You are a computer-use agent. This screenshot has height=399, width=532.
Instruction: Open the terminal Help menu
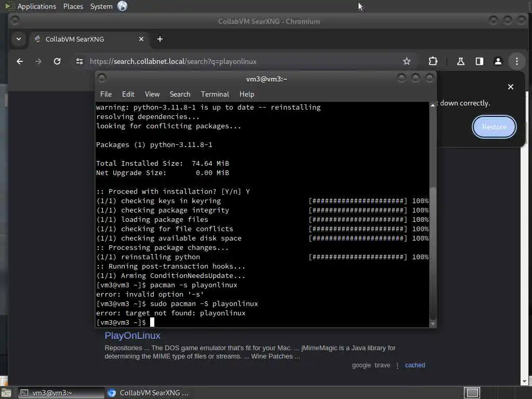(x=247, y=95)
